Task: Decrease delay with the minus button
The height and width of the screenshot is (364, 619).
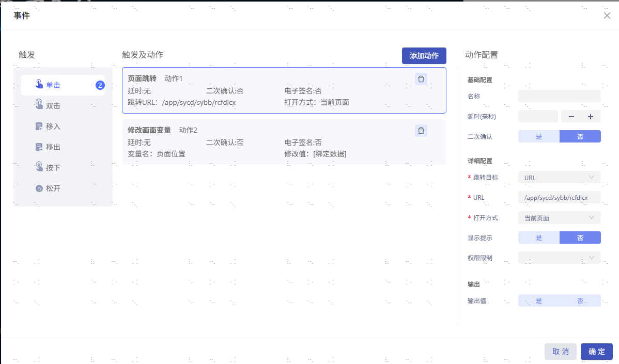Action: (x=571, y=116)
